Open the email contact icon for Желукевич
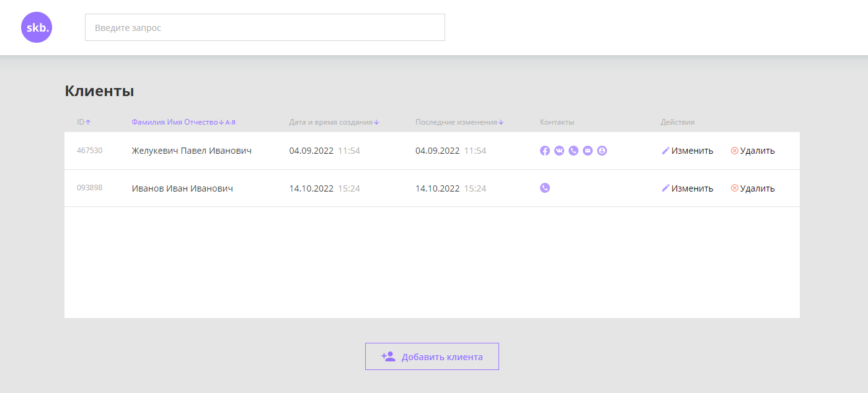 (x=588, y=150)
